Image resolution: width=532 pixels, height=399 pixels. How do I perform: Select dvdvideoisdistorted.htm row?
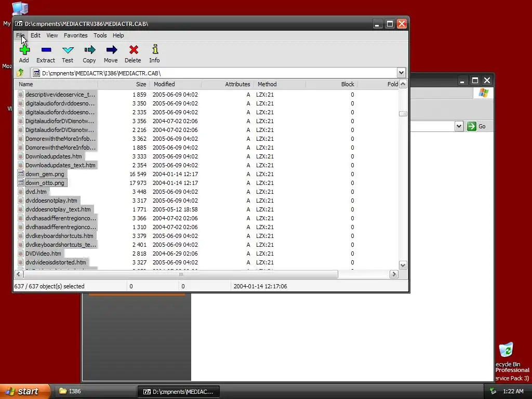56,262
